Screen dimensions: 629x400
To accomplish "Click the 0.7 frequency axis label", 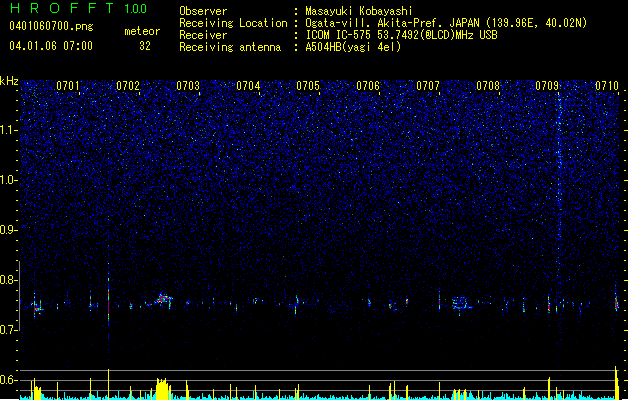I will tap(9, 330).
